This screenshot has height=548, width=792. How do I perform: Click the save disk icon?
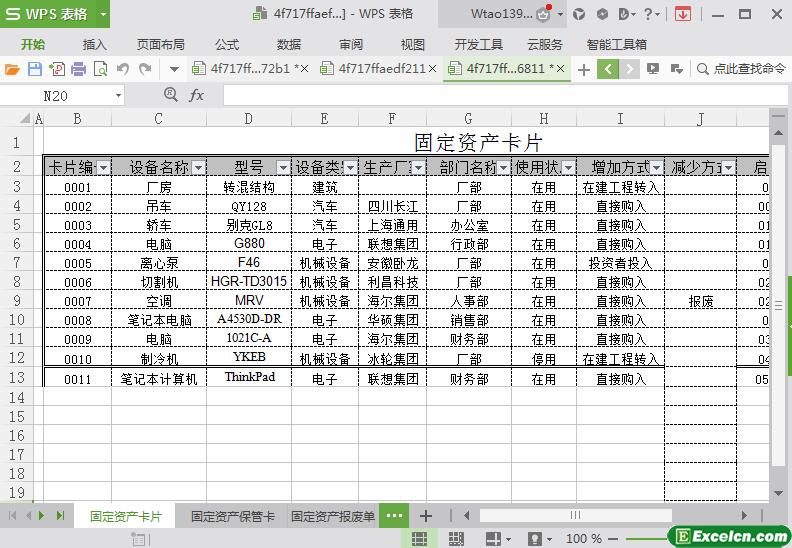click(x=34, y=69)
